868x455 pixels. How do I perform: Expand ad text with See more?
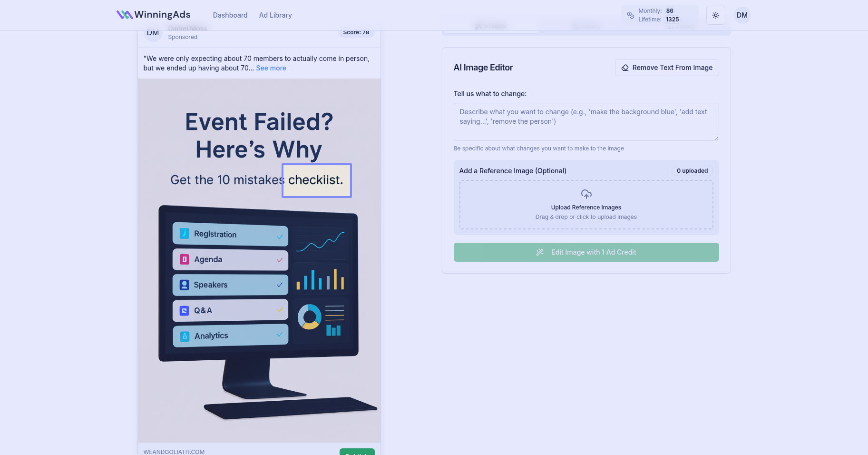pyautogui.click(x=271, y=68)
